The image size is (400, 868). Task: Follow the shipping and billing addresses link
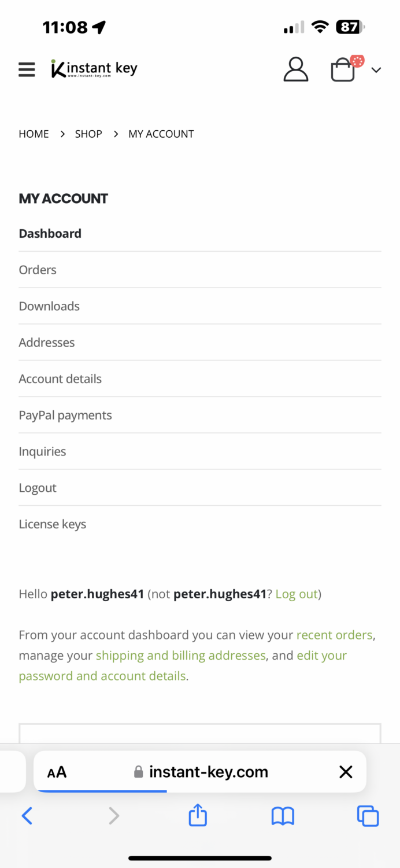coord(180,656)
